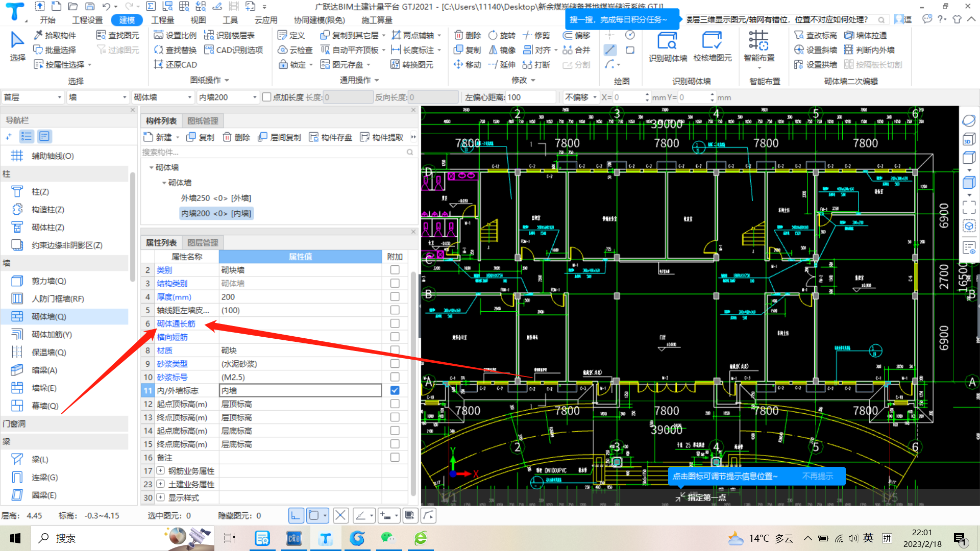Select 外墙250 <0> [外墙] component

point(216,198)
